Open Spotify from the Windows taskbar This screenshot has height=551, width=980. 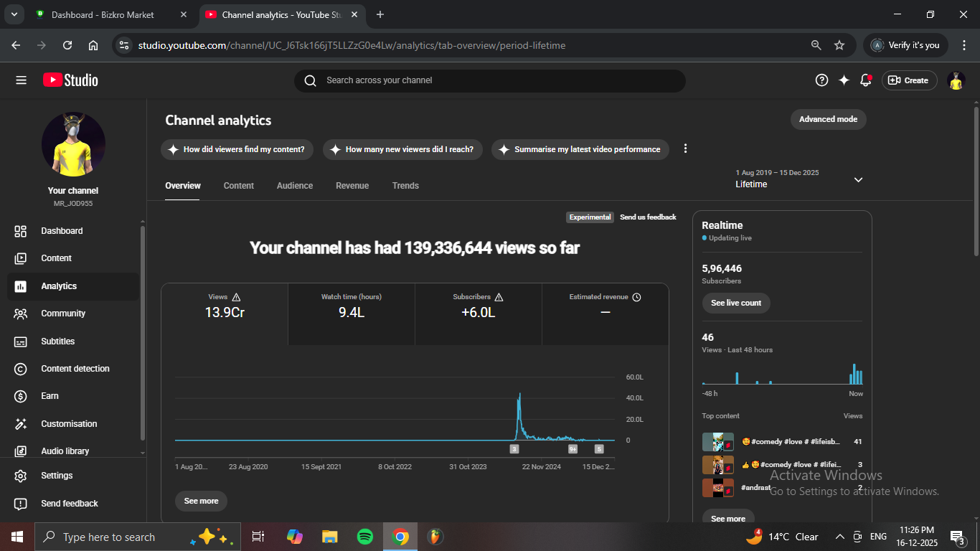click(x=364, y=537)
